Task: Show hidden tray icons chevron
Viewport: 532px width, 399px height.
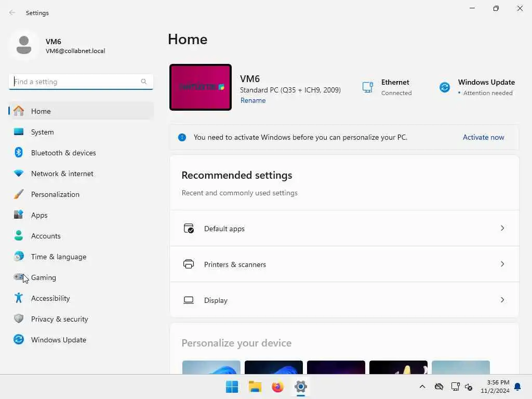Action: [x=422, y=387]
